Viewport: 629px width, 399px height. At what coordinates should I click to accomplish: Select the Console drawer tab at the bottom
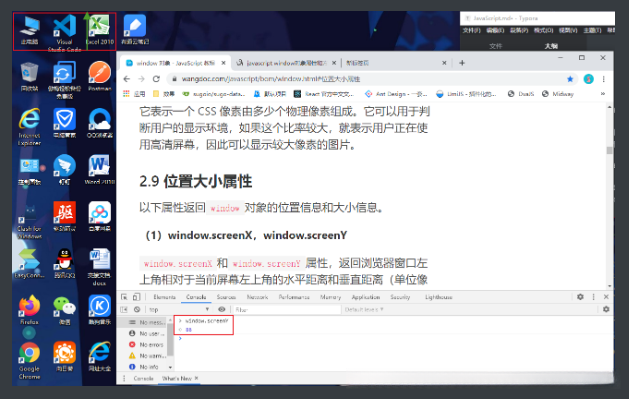[x=143, y=379]
